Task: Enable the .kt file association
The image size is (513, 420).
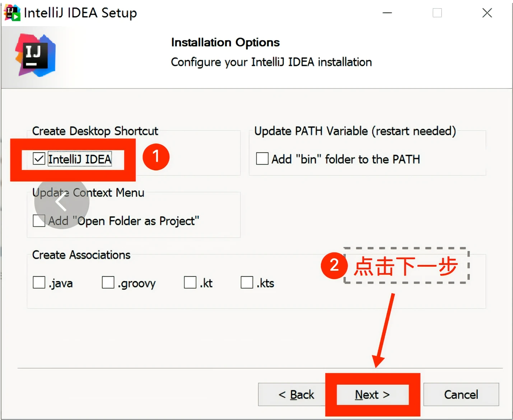Action: (190, 282)
